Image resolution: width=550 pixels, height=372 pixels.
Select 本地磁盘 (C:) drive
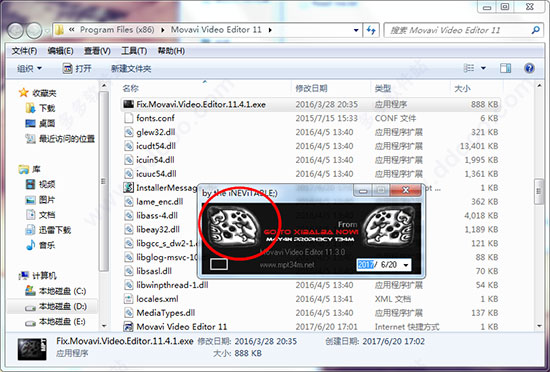tap(56, 291)
